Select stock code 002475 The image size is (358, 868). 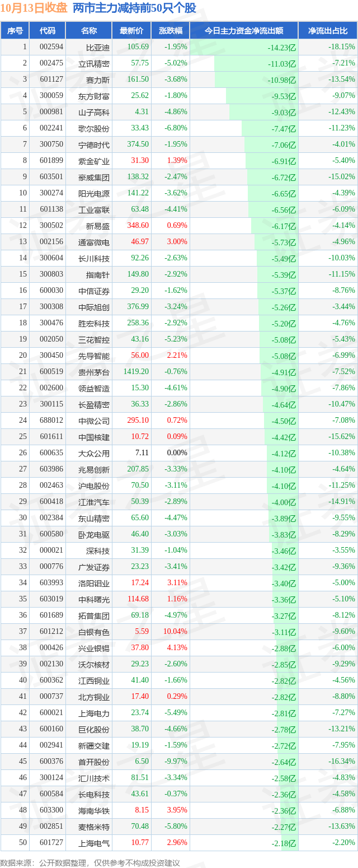[x=51, y=63]
